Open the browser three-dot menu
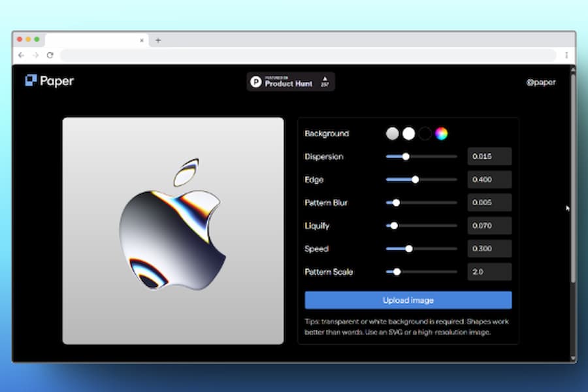The width and height of the screenshot is (588, 392). tap(566, 55)
